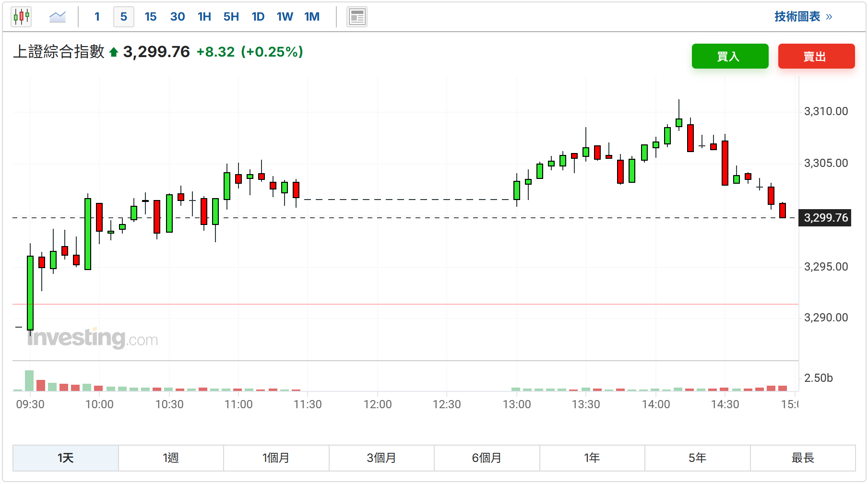Click the last red candle near 15:00
The image size is (868, 484).
(783, 211)
